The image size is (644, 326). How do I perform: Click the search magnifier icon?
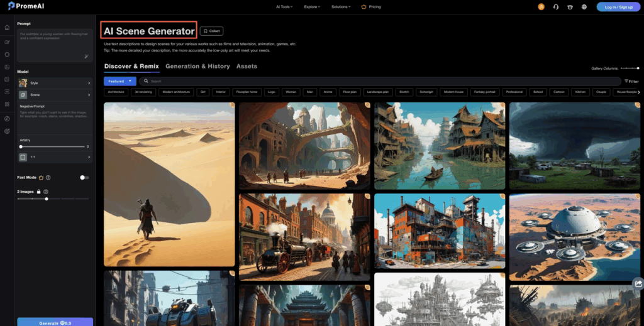146,81
